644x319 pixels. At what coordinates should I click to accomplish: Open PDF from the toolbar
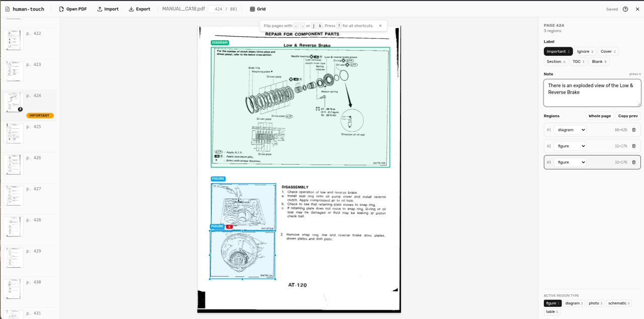pos(72,9)
